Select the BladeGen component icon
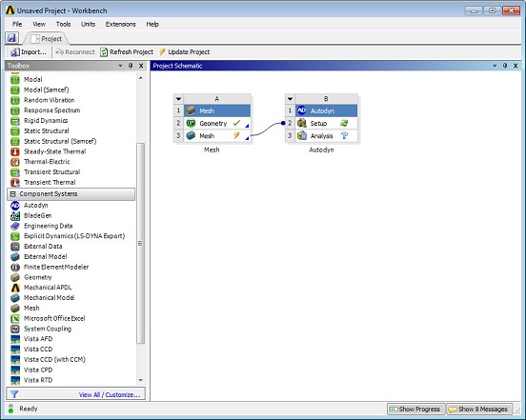The width and height of the screenshot is (526, 420). point(15,215)
